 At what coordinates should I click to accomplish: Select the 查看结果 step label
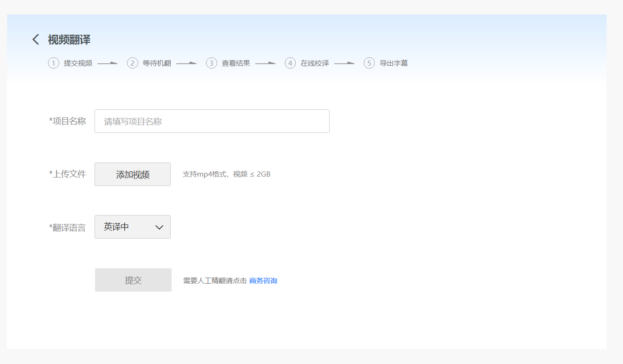[x=236, y=63]
